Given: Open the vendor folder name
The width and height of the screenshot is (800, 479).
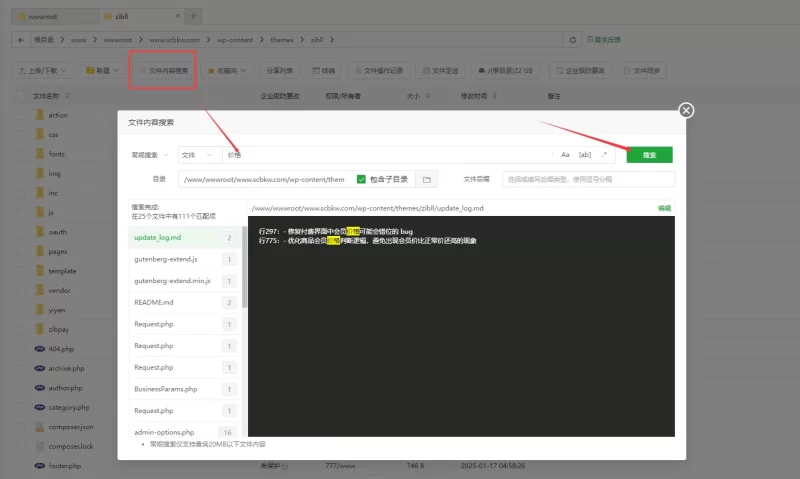Looking at the screenshot, I should click(x=59, y=290).
